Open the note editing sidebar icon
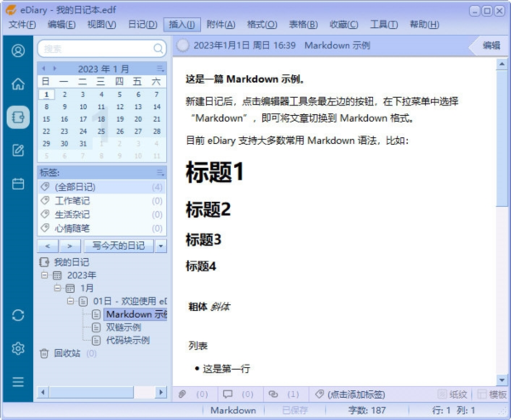The image size is (511, 420). (18, 150)
